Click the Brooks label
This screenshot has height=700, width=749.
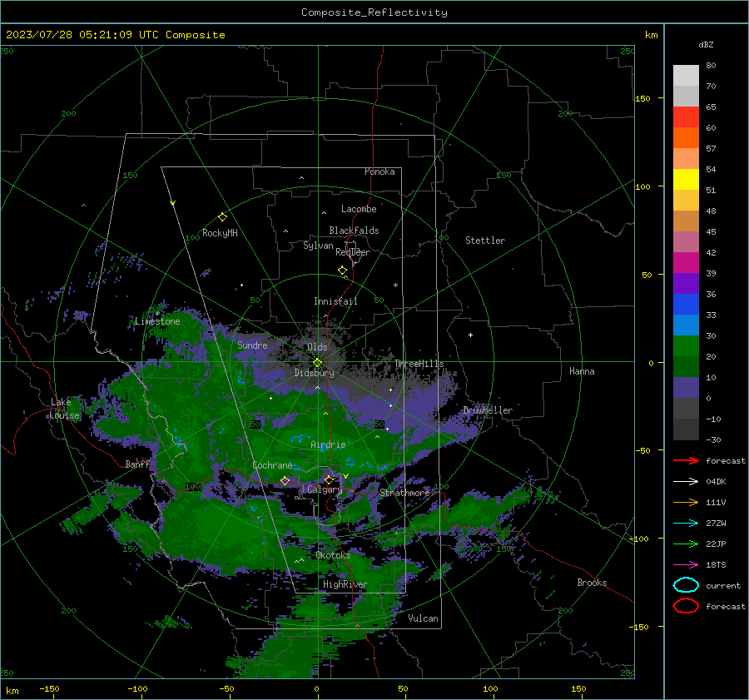point(592,583)
